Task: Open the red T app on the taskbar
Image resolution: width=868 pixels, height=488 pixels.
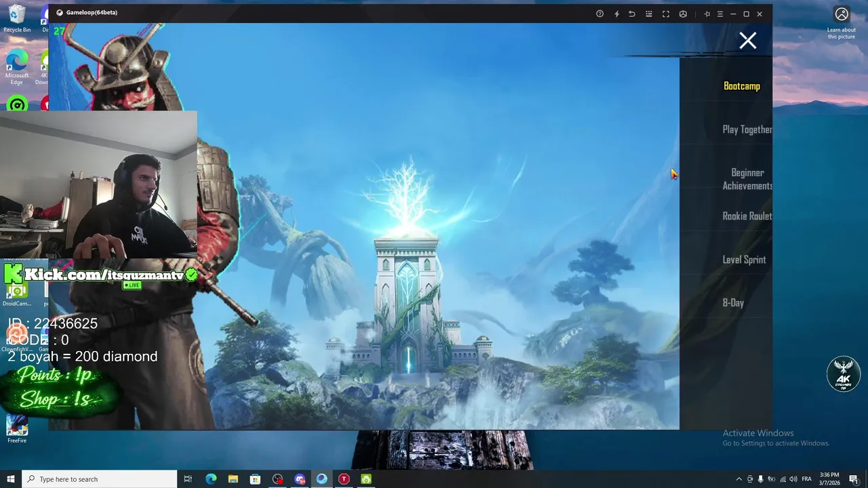Action: click(344, 479)
